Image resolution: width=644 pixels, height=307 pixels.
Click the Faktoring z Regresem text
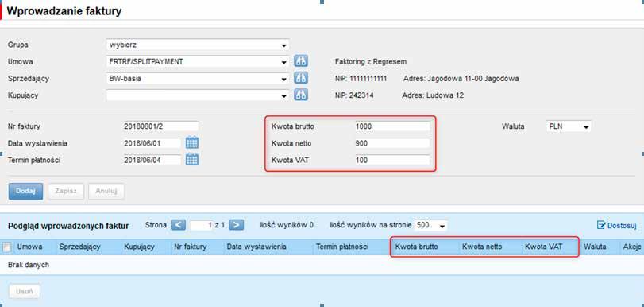pos(371,62)
